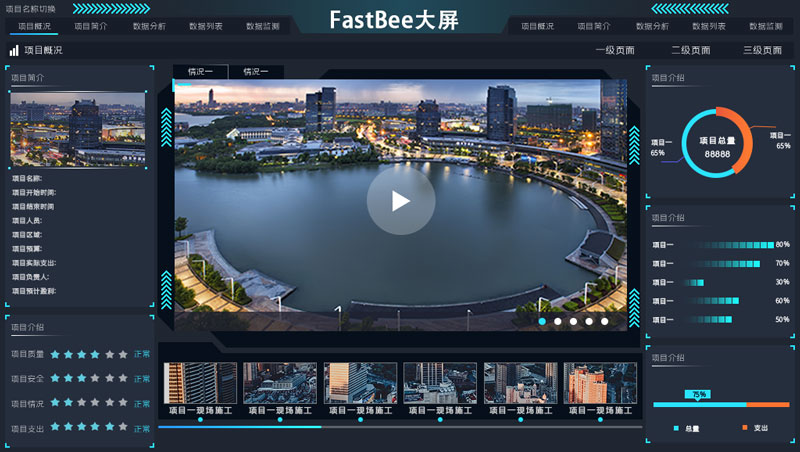Viewport: 800px width, 452px height.
Task: Click the last star in 项目支出 row
Action: click(123, 427)
